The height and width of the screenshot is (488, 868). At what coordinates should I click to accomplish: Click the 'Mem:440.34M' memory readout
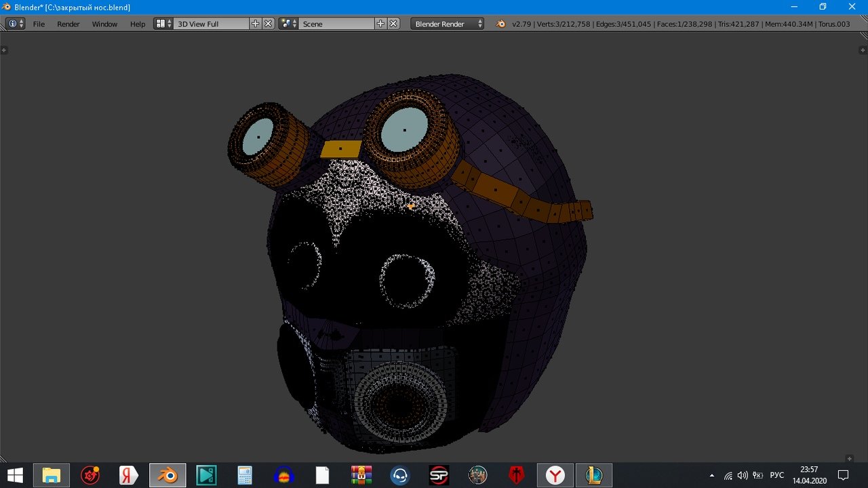pos(788,24)
